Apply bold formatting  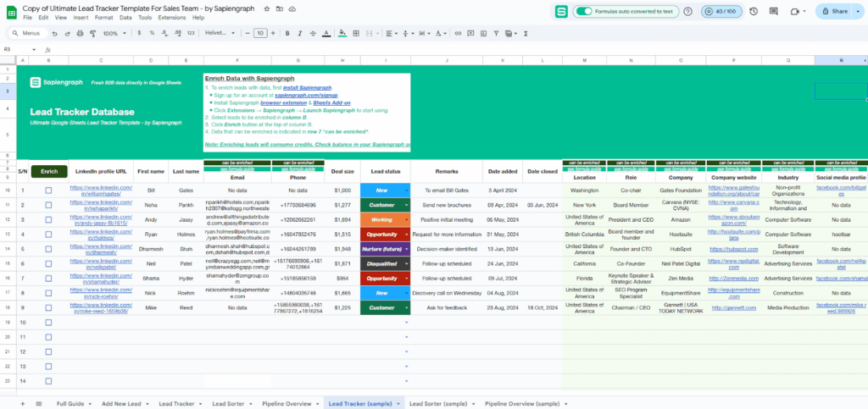point(287,33)
